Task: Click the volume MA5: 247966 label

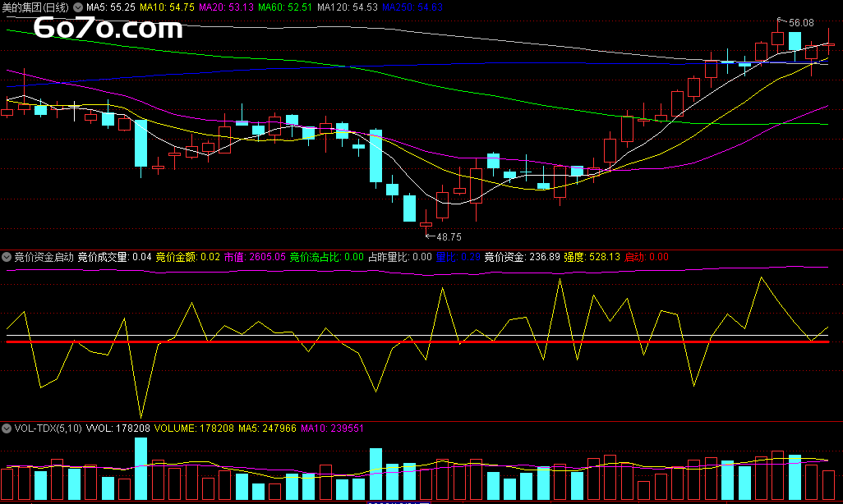Action: [x=267, y=428]
